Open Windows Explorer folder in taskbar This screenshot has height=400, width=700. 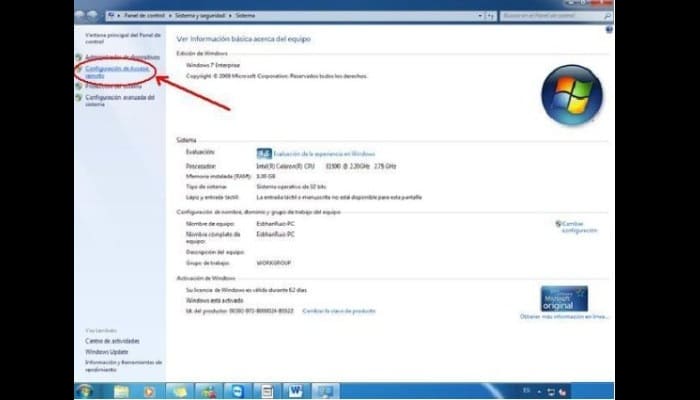coord(121,391)
